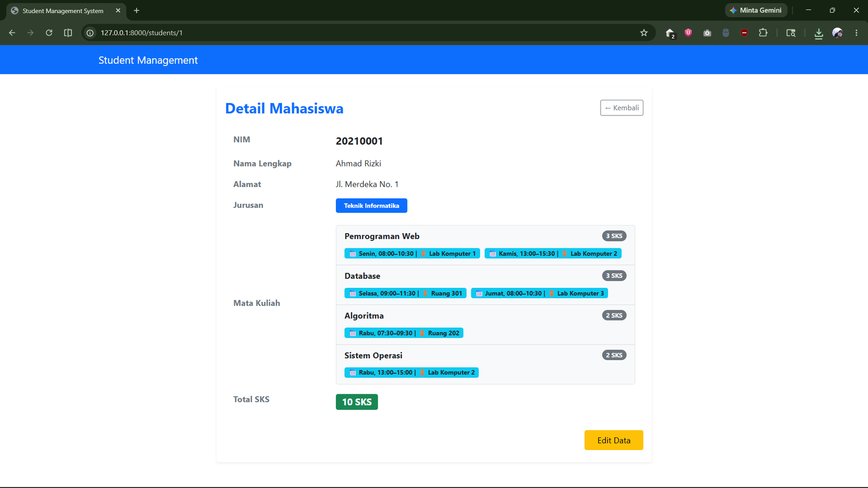Viewport: 868px width, 488px height.
Task: Click the Rabu 07:30–09:30 schedule badge
Action: [x=404, y=333]
